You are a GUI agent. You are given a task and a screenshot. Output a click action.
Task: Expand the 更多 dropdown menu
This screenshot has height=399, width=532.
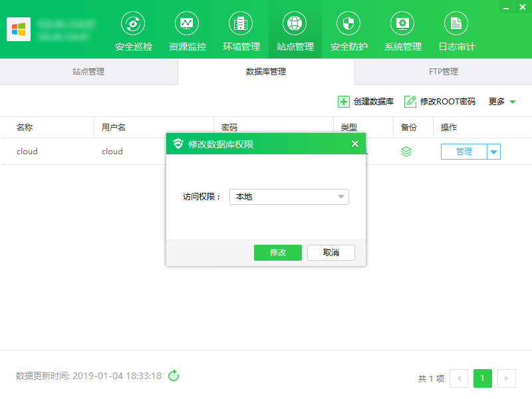pos(502,102)
